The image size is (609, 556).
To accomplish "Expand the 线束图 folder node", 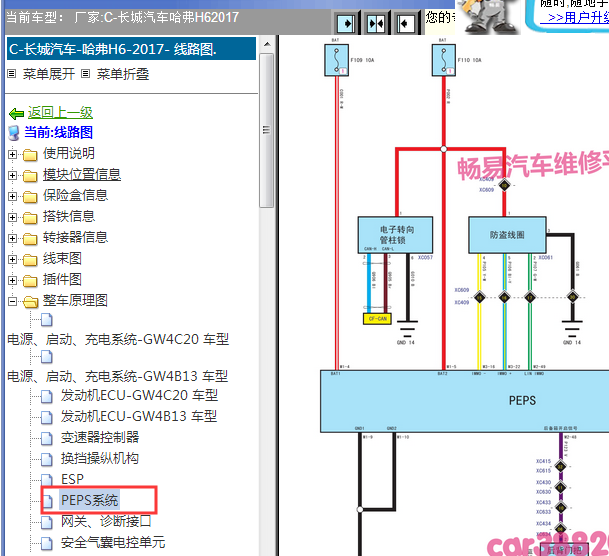I will pos(12,259).
